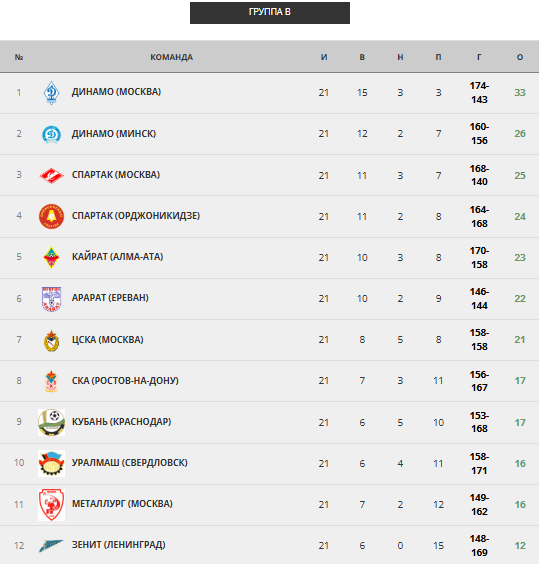Click the Г goals column header
Image resolution: width=544 pixels, height=564 pixels.
[x=479, y=57]
